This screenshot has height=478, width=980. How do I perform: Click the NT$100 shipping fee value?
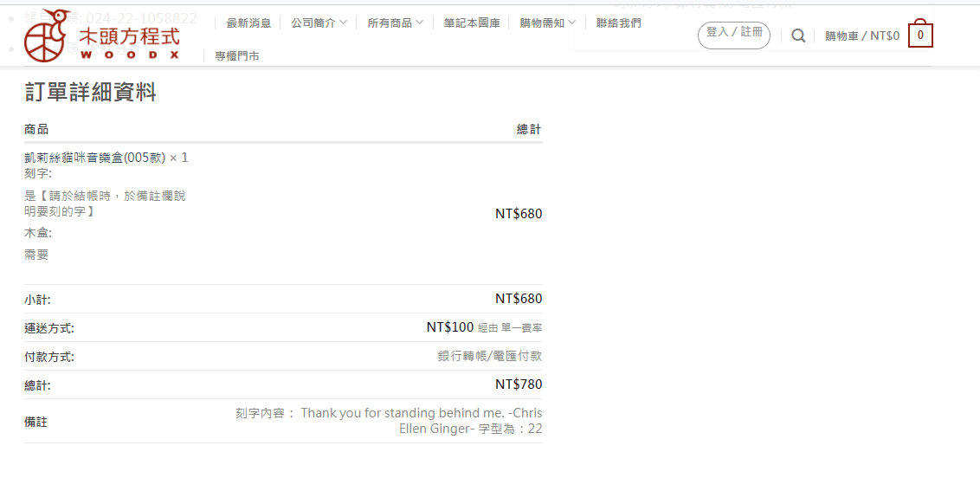pyautogui.click(x=450, y=327)
